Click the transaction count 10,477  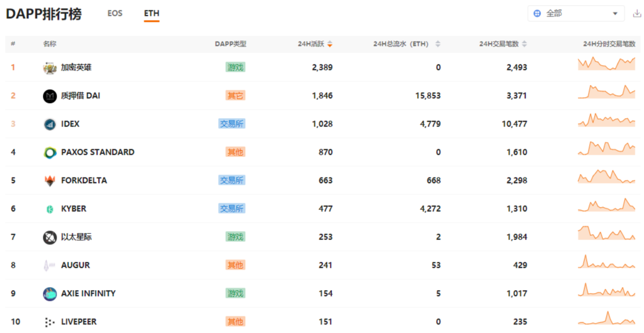pyautogui.click(x=514, y=124)
